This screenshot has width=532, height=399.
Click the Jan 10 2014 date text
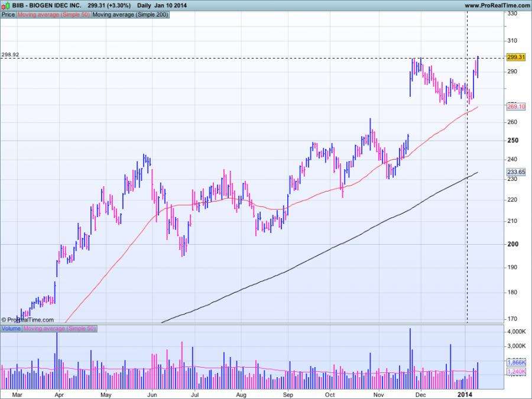pyautogui.click(x=170, y=5)
